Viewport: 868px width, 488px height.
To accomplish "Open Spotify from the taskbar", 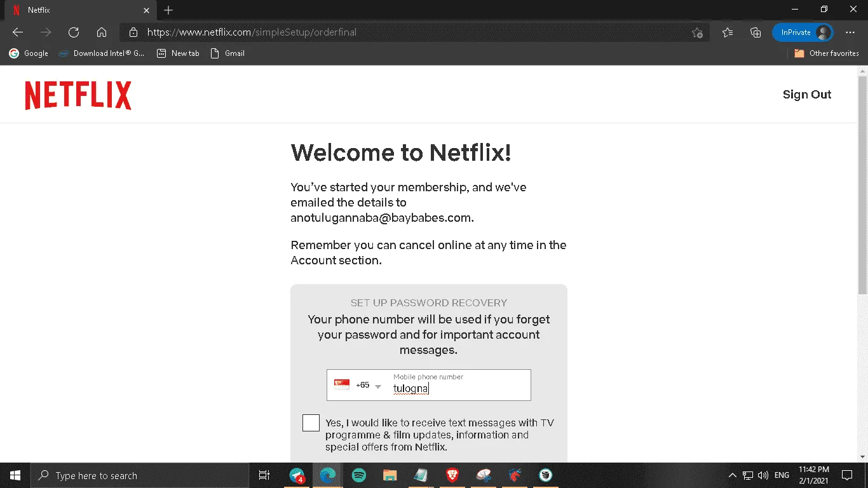I will pyautogui.click(x=358, y=475).
